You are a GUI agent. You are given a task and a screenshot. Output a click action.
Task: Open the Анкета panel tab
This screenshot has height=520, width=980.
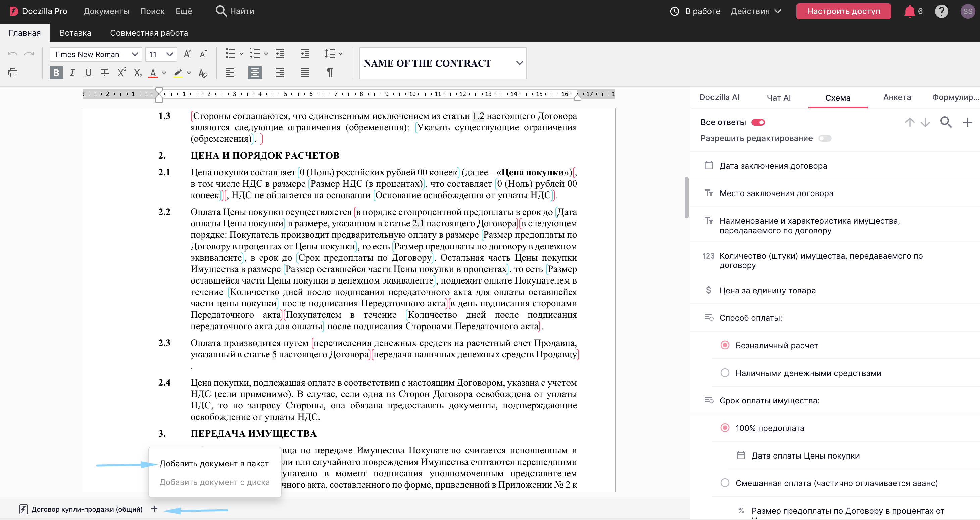(897, 97)
